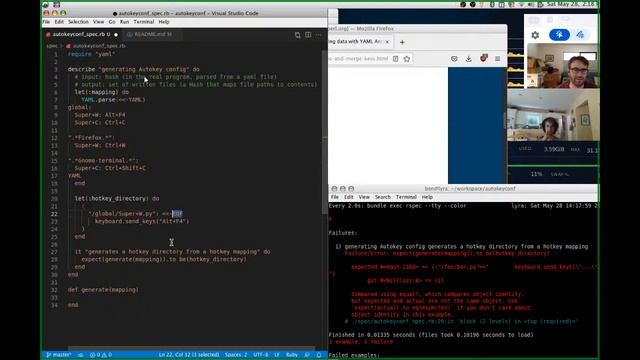Bookmark this page with star icon
Viewport: 640px width, 360px height.
click(x=407, y=59)
